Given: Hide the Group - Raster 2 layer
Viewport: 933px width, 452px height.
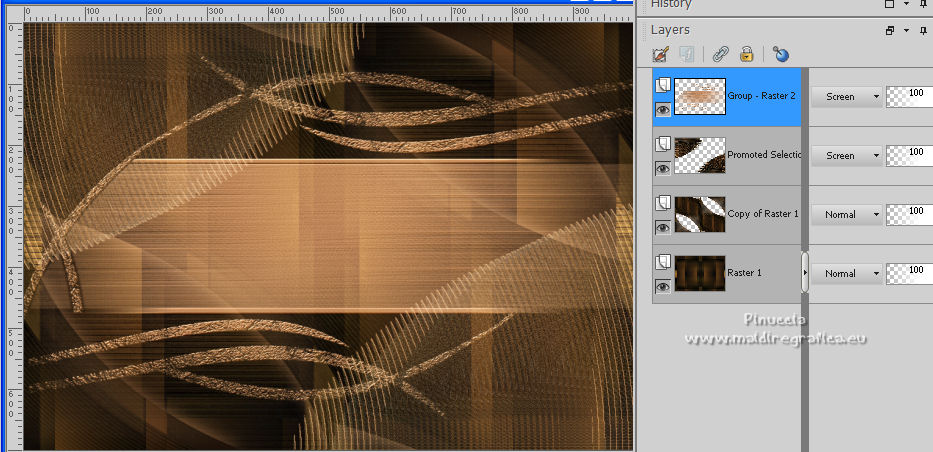Looking at the screenshot, I should (x=662, y=109).
